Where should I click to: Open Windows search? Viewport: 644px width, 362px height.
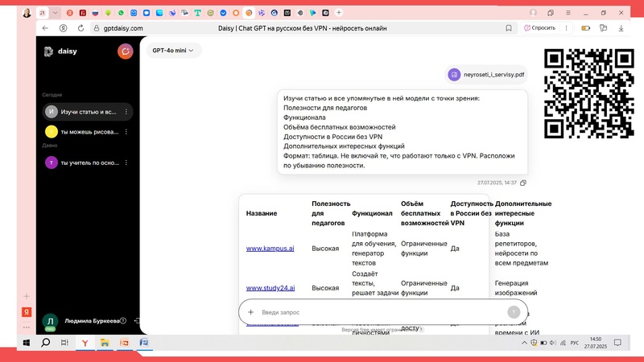46,343
